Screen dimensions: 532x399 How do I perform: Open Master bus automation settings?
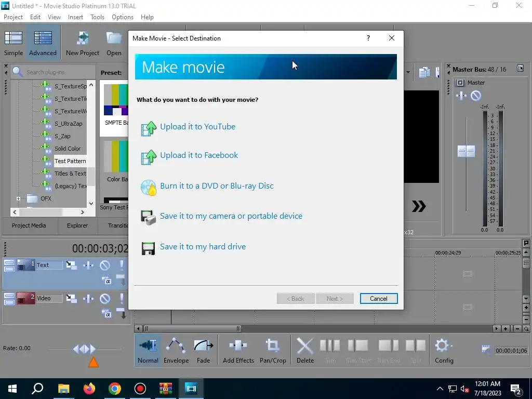[x=461, y=96]
